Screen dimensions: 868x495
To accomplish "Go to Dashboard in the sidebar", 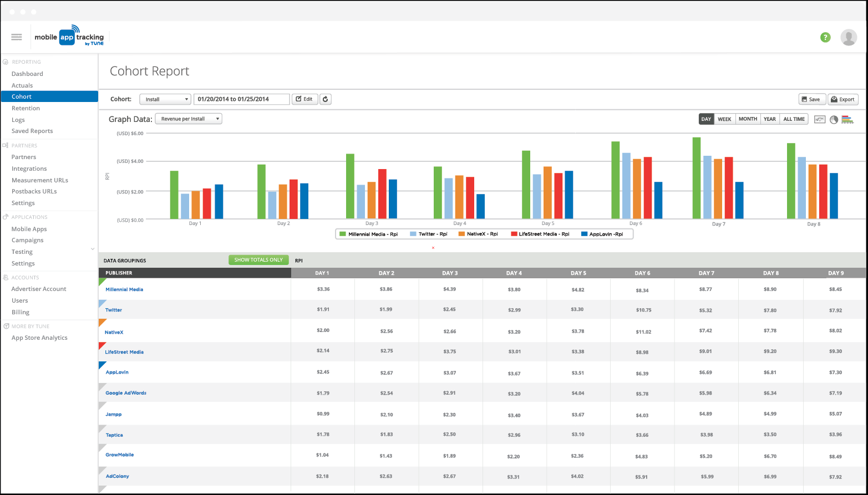I will point(27,74).
